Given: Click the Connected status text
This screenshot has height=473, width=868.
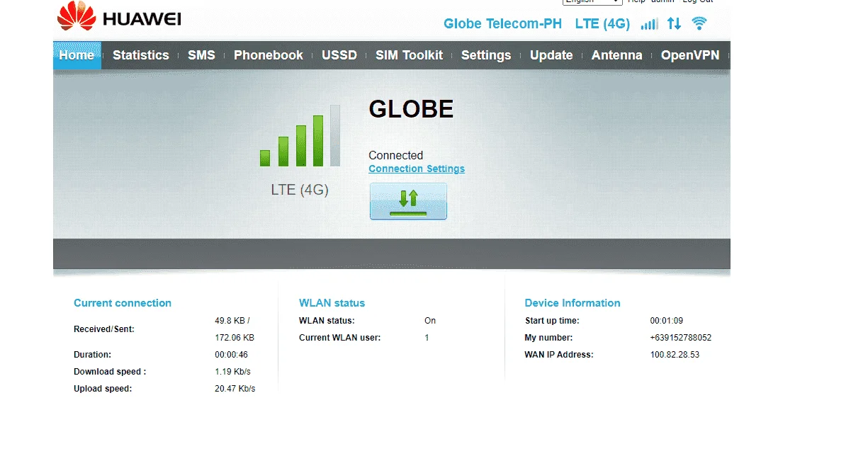Looking at the screenshot, I should (395, 155).
